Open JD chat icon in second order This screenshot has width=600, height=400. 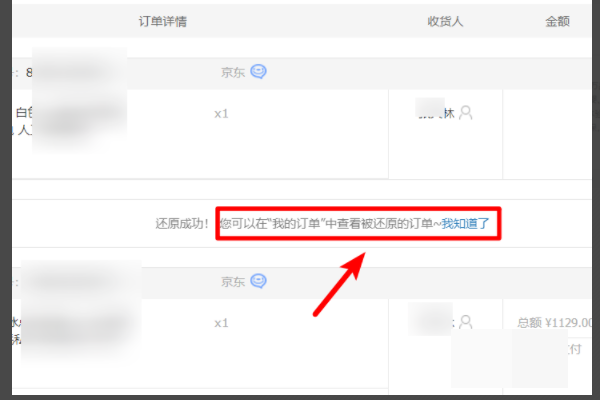coord(259,281)
